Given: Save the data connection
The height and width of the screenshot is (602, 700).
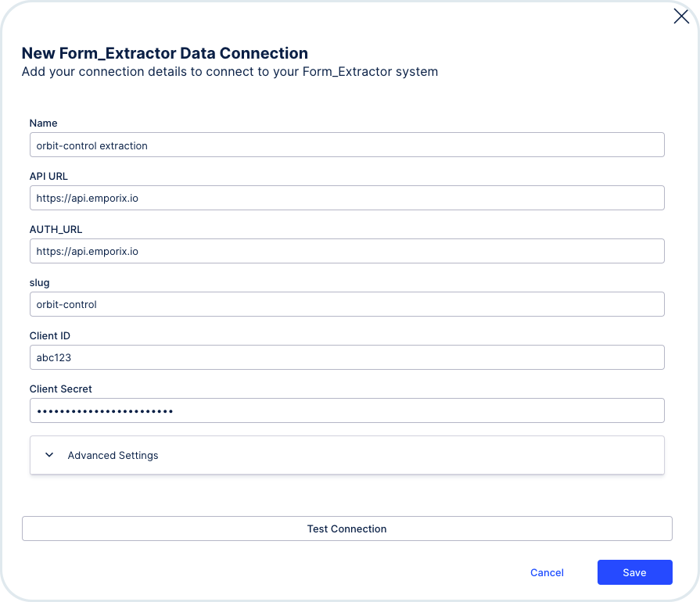Looking at the screenshot, I should tap(635, 572).
